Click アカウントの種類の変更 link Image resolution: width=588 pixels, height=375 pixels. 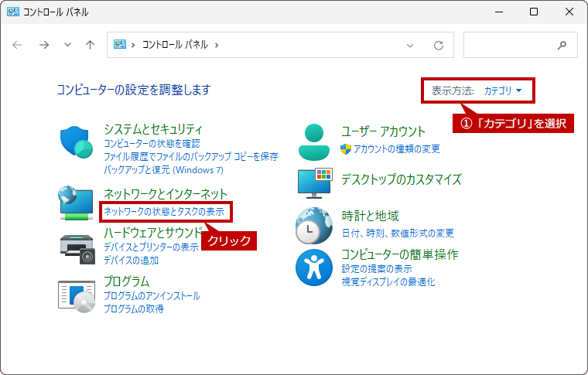[396, 149]
